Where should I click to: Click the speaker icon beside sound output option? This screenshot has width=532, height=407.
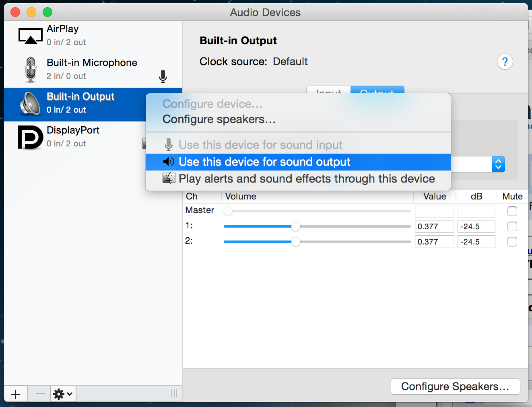[x=169, y=162]
